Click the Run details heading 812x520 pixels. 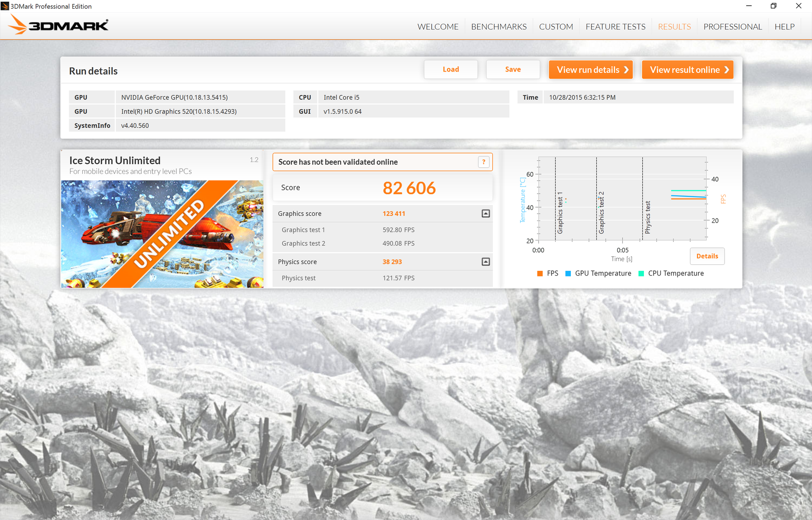[x=93, y=71]
